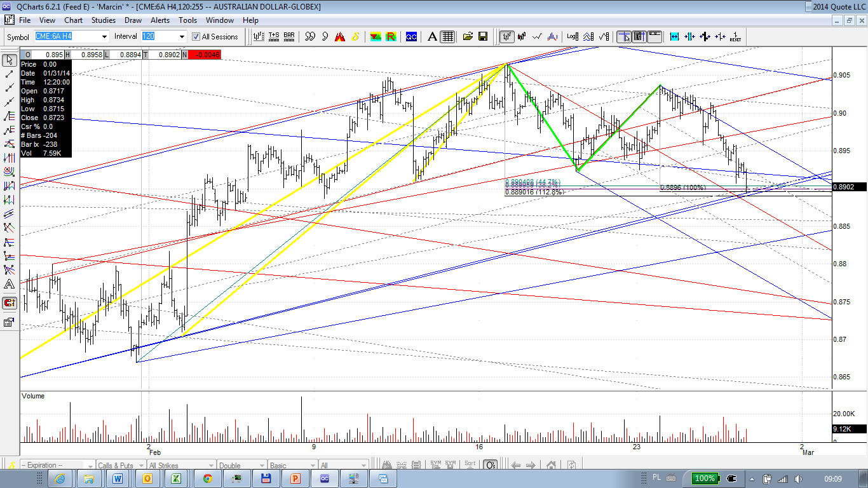Click the Os button in options toolbar
This screenshot has width=868, height=488.
[x=489, y=465]
